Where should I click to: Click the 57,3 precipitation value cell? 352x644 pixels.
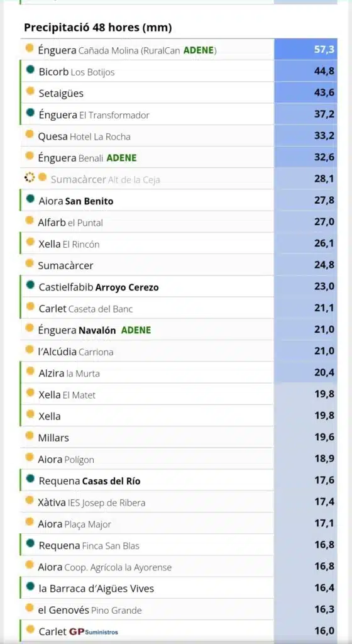point(305,50)
